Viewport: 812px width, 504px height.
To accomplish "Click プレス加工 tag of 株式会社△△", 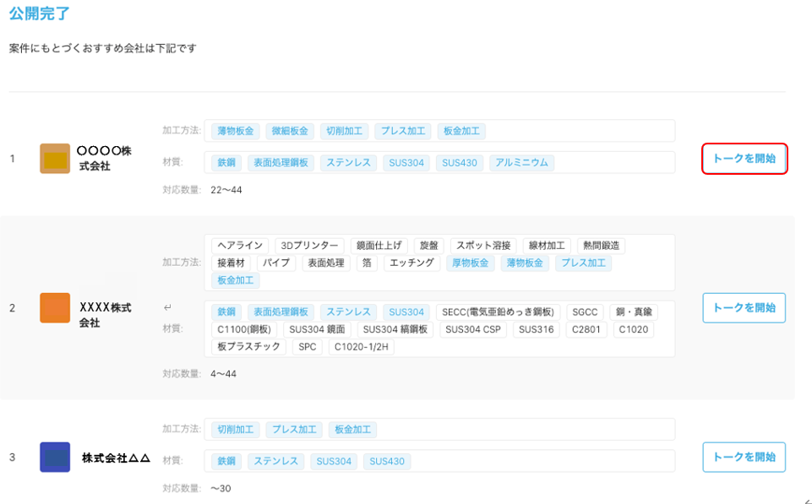I will [294, 430].
